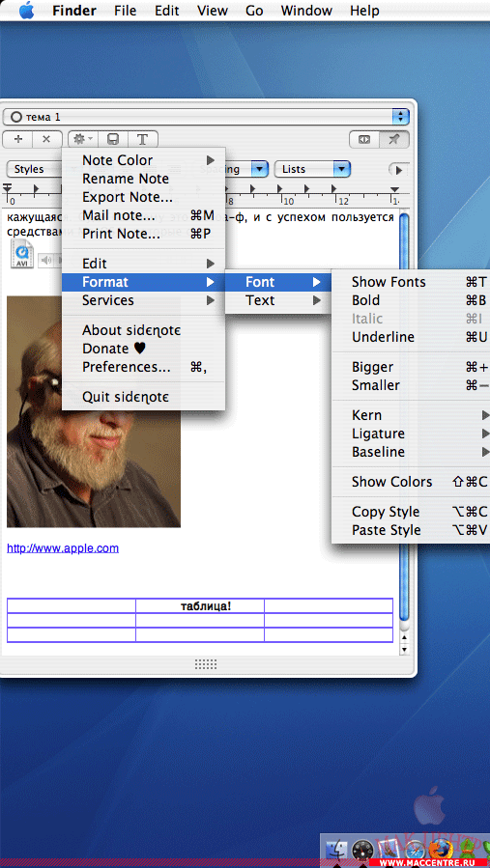Open the Apple menu

tap(26, 11)
